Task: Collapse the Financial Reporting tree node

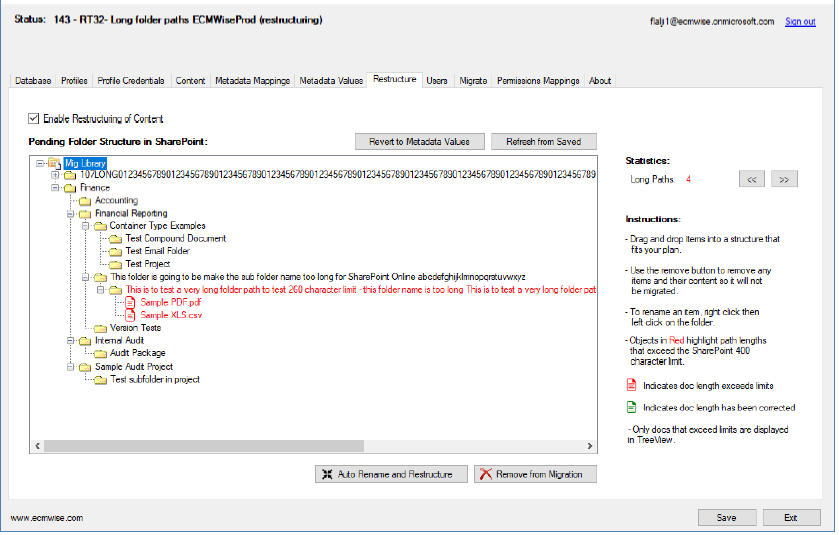Action: pos(70,213)
